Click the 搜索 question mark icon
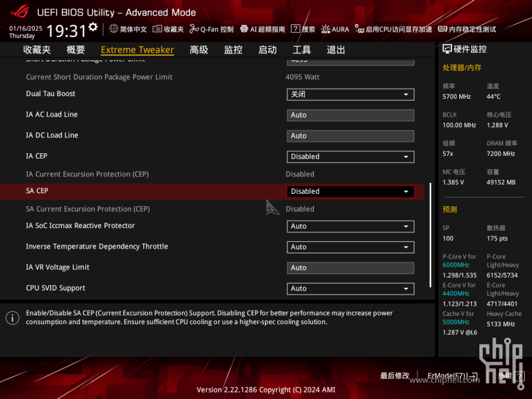The height and width of the screenshot is (399, 532). point(295,29)
